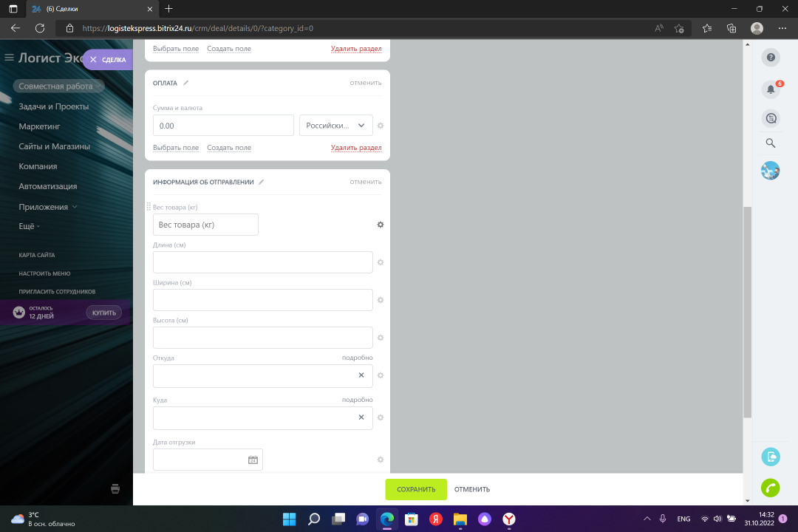Screen dimensions: 798x532
Task: Click отменить in Информация об отправлении header
Action: (366, 182)
